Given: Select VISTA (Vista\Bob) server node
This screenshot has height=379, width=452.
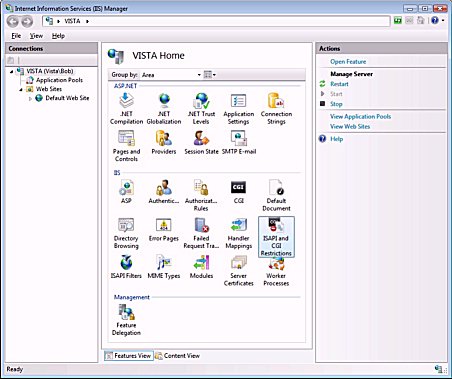Looking at the screenshot, I should coord(50,71).
